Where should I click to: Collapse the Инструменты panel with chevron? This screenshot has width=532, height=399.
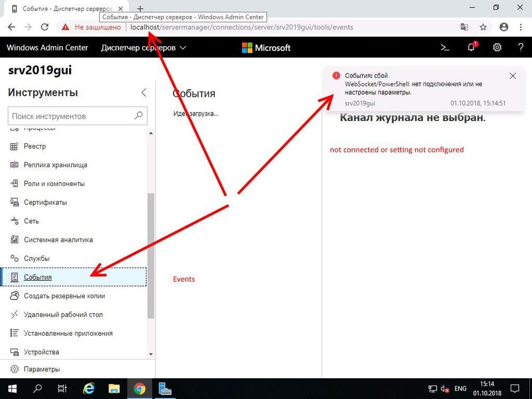pyautogui.click(x=144, y=92)
